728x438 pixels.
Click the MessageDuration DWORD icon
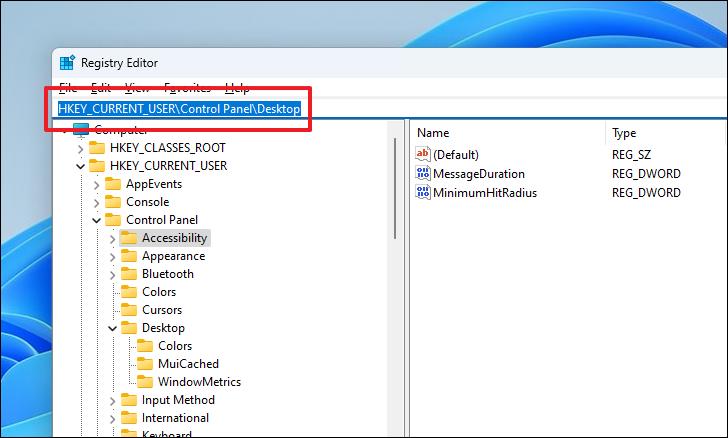tap(422, 173)
